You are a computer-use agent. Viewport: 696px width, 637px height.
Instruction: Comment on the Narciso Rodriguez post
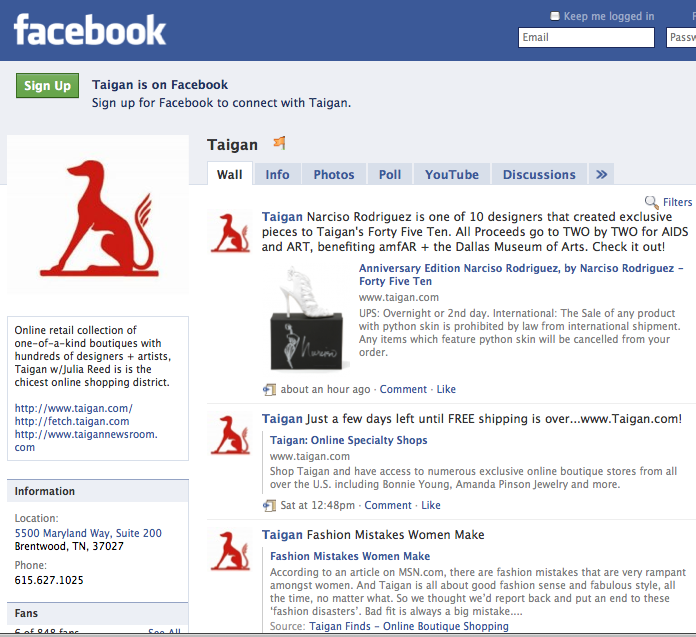coord(403,389)
